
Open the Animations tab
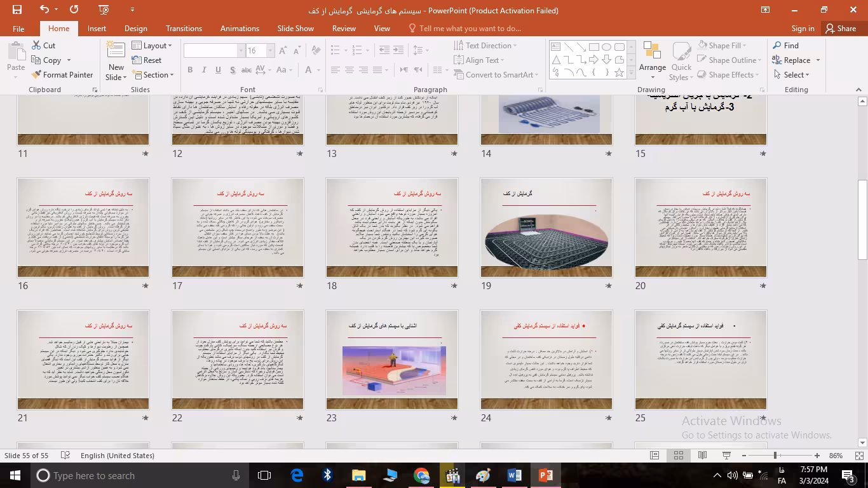(240, 29)
